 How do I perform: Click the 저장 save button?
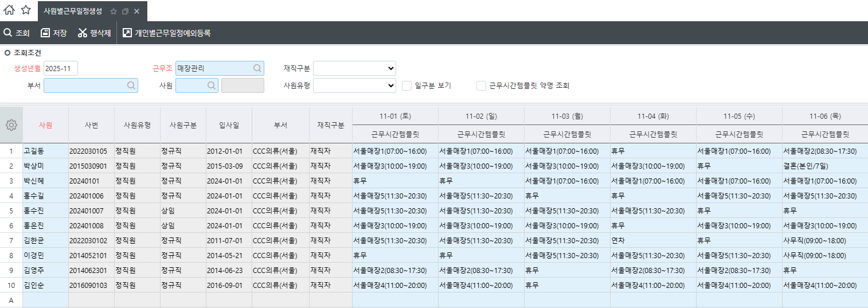[x=53, y=33]
